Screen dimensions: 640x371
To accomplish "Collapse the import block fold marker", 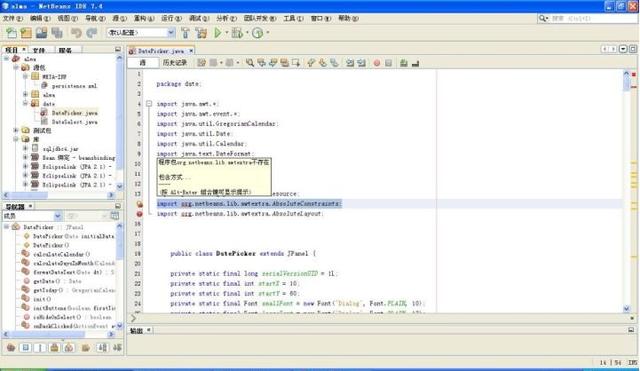I will coord(149,104).
